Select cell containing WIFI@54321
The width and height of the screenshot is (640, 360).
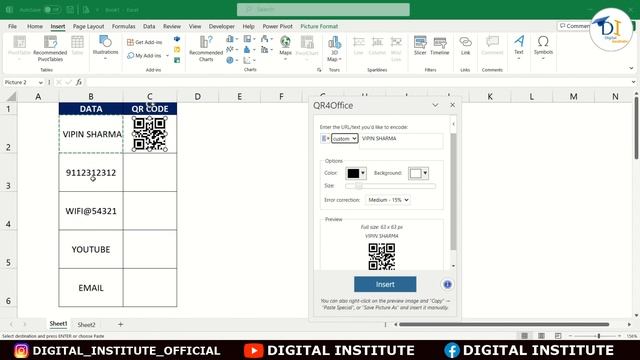pos(91,211)
